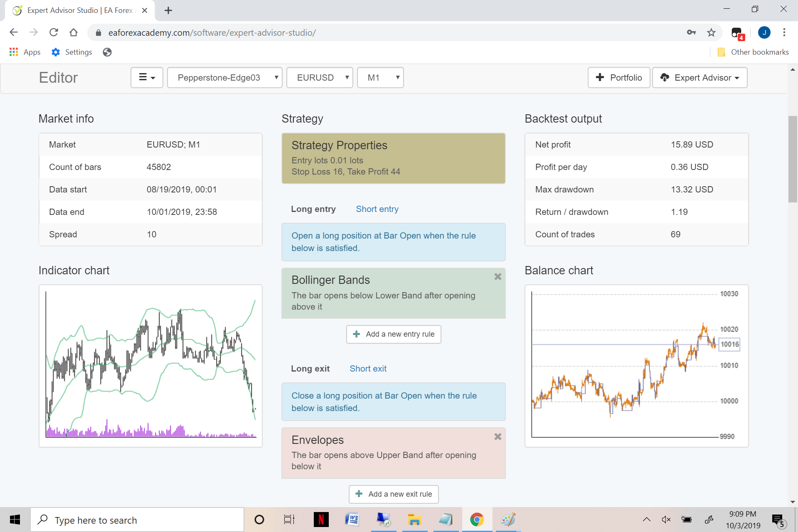Show hidden system tray icons

click(647, 520)
